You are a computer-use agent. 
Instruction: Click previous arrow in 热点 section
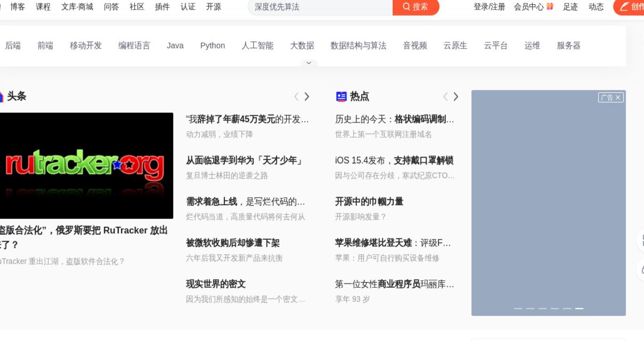click(x=446, y=97)
